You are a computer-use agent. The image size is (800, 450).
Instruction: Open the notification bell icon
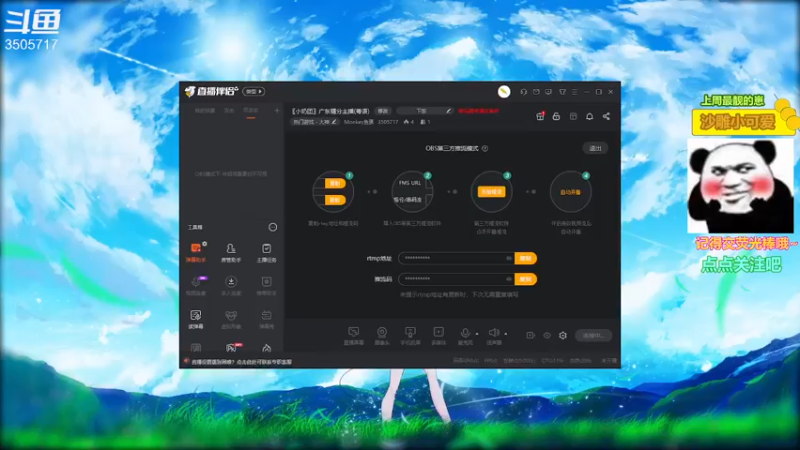click(589, 116)
